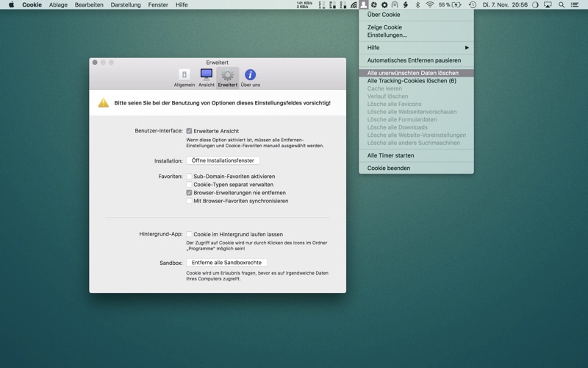The image size is (588, 368).
Task: Enable Mit Browser-Favoriten synchronisieren
Action: pos(189,201)
